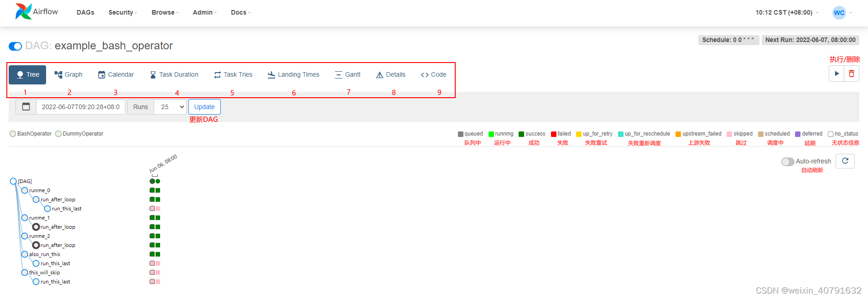Open the Docs dropdown menu

coord(241,12)
